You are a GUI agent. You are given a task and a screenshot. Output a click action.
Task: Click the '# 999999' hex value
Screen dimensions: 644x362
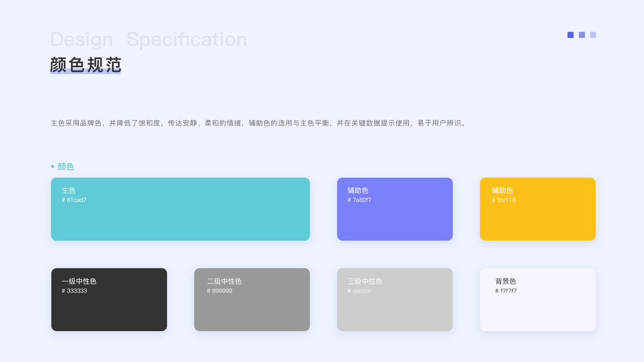(220, 291)
